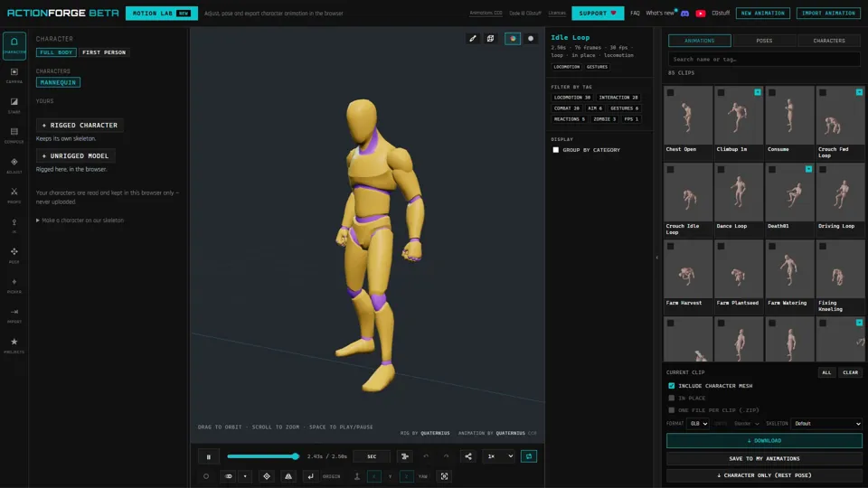The image size is (868, 488).
Task: Toggle the loop playback button
Action: tap(529, 456)
